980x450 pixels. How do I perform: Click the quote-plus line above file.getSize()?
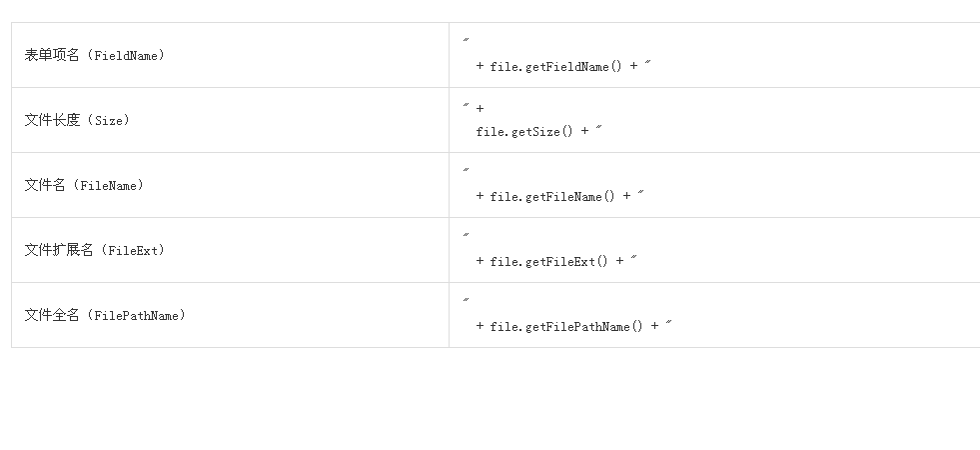(x=473, y=107)
